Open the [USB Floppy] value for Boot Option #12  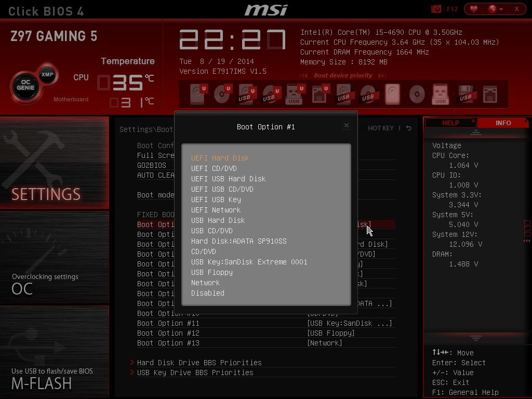331,333
